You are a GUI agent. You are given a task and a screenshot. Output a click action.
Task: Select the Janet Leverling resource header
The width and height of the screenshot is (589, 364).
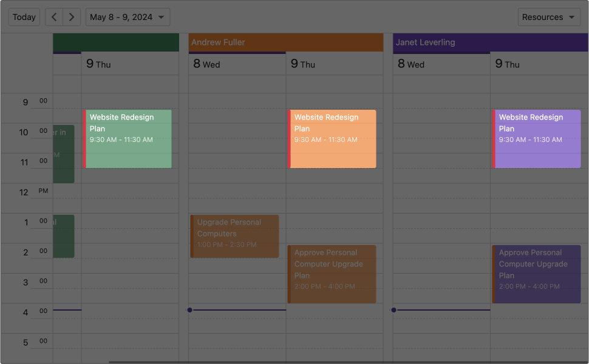click(489, 42)
